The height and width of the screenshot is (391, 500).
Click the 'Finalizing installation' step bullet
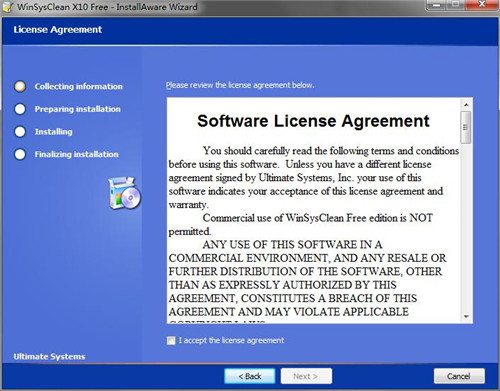(x=20, y=154)
